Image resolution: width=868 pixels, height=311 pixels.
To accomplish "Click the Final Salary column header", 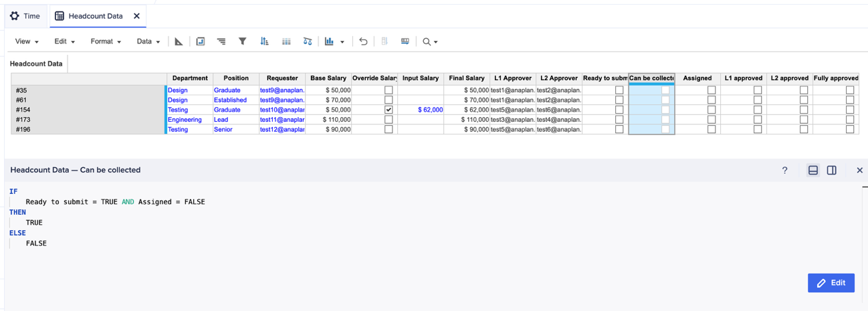I will tap(467, 78).
